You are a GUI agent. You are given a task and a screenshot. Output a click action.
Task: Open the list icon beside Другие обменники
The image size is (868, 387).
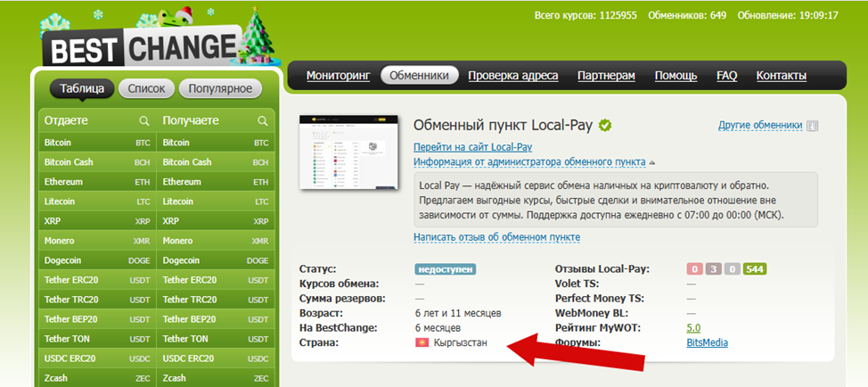point(813,126)
